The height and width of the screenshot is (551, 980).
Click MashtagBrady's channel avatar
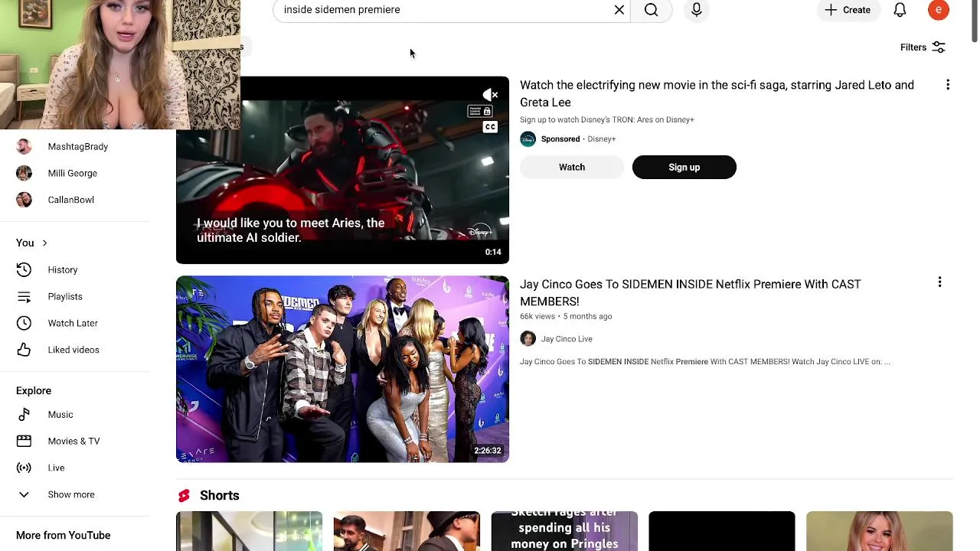(24, 146)
